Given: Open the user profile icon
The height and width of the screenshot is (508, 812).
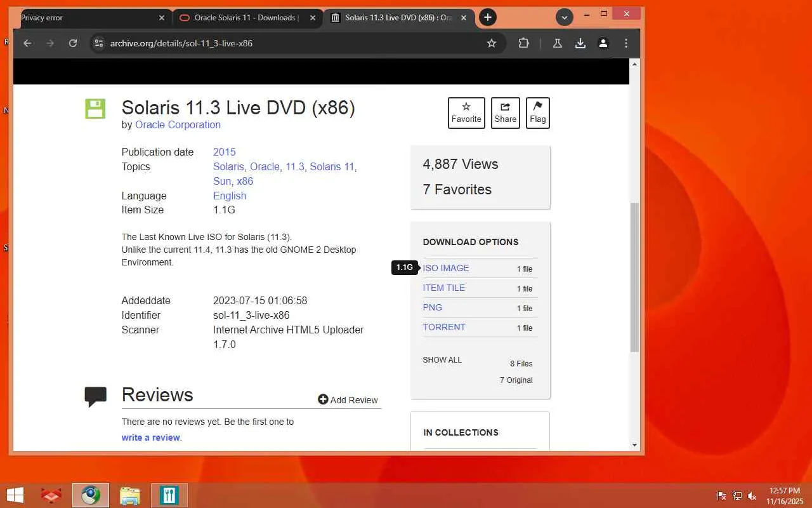Looking at the screenshot, I should pyautogui.click(x=603, y=43).
